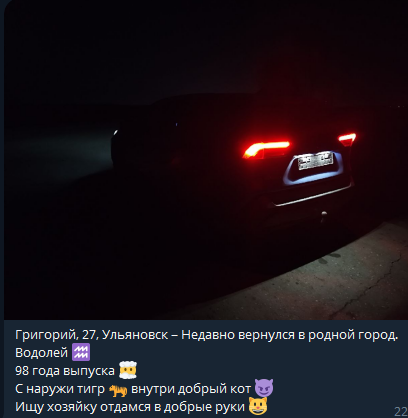Click the purple smiling devil emoji
Viewport: 408px width, 418px height.
click(264, 388)
